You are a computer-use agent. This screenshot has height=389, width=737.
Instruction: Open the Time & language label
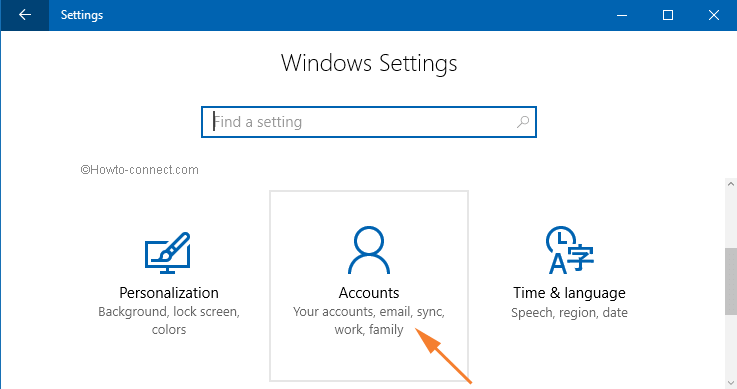(569, 293)
